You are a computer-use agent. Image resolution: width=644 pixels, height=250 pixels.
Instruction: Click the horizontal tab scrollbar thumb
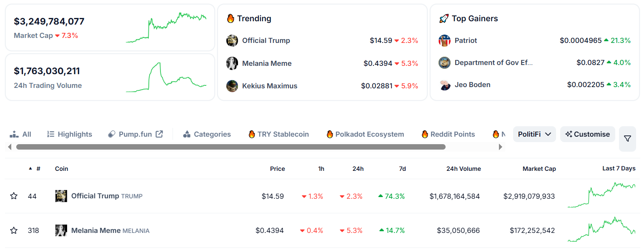(x=231, y=147)
